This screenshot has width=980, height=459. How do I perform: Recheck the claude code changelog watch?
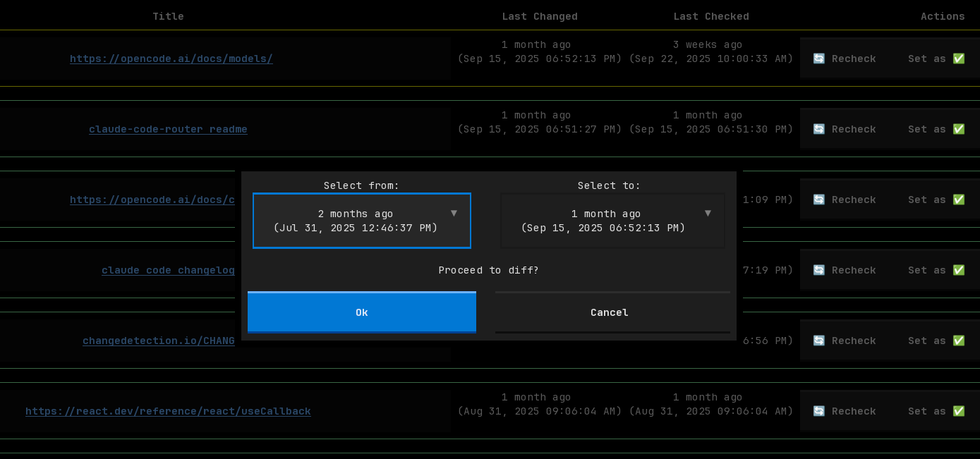click(x=845, y=270)
